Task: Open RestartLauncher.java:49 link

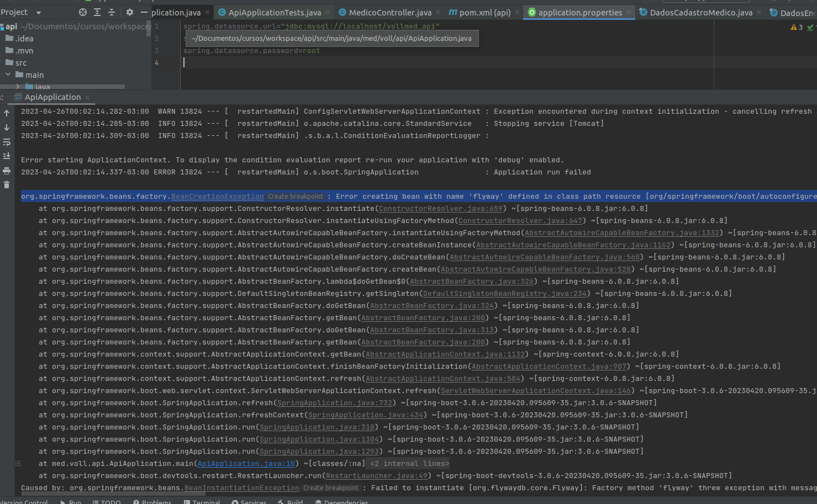Action: [377, 476]
